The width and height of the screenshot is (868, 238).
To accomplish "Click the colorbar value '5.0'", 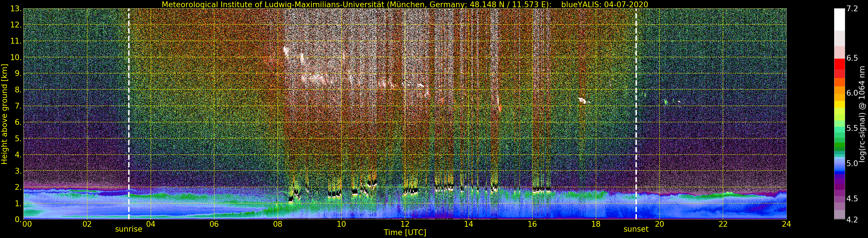I will click(x=852, y=163).
